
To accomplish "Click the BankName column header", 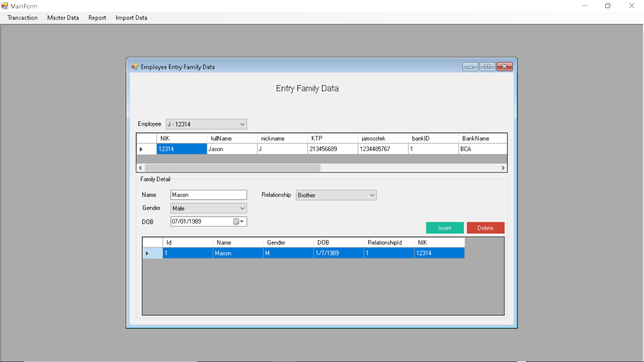I will [483, 138].
